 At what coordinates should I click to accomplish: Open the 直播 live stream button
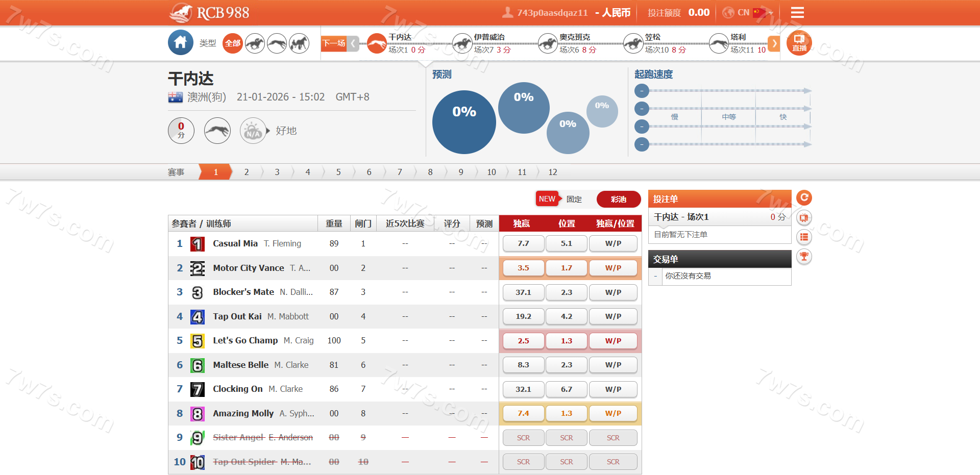(x=799, y=43)
